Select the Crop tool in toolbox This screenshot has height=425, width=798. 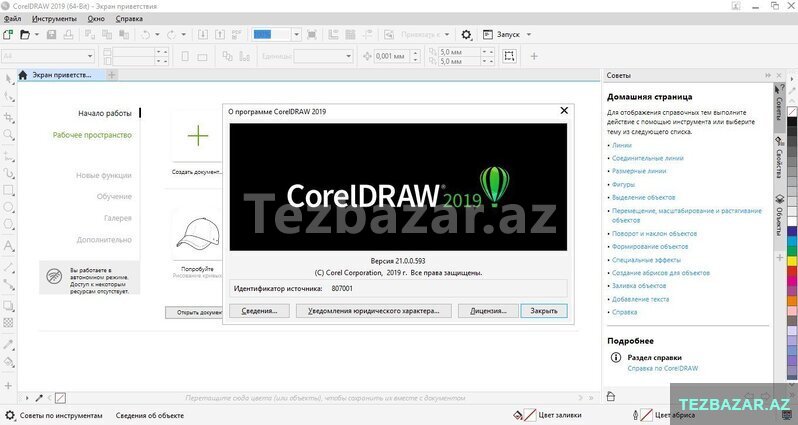9,118
